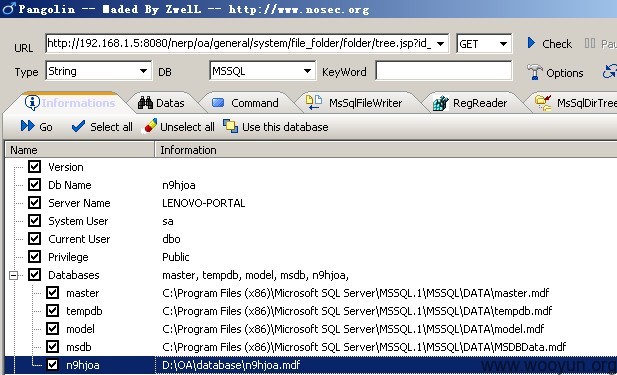
Task: Switch to the Informations tab
Action: coord(71,103)
